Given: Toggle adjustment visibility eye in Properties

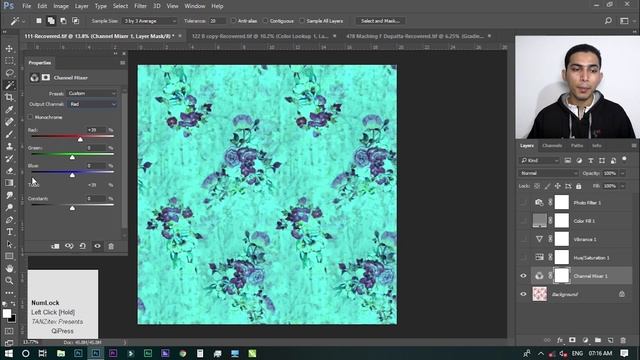Looking at the screenshot, I should (x=97, y=246).
